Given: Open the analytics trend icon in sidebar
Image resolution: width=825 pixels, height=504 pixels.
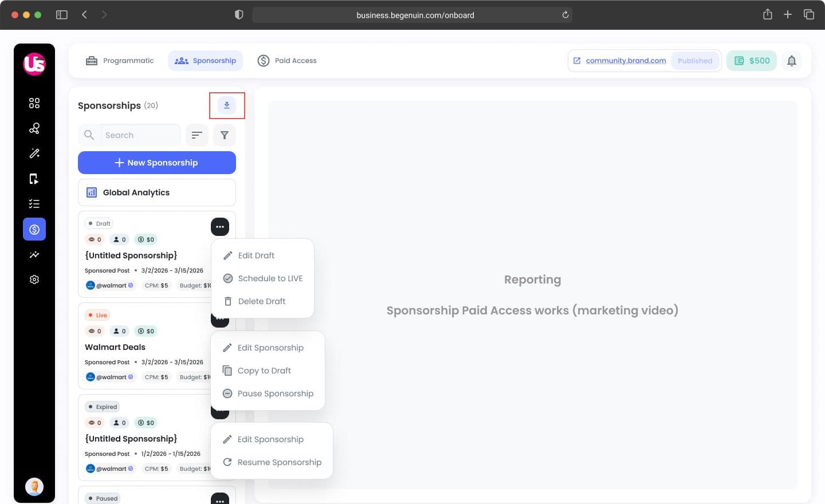Looking at the screenshot, I should [x=34, y=254].
